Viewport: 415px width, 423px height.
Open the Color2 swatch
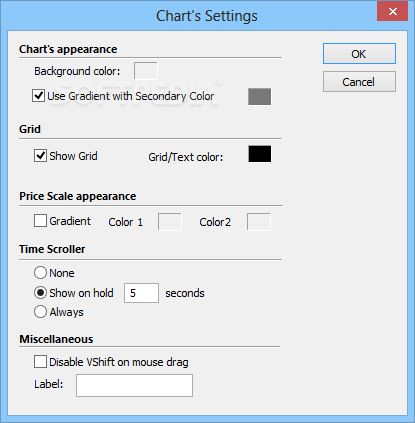pos(259,222)
